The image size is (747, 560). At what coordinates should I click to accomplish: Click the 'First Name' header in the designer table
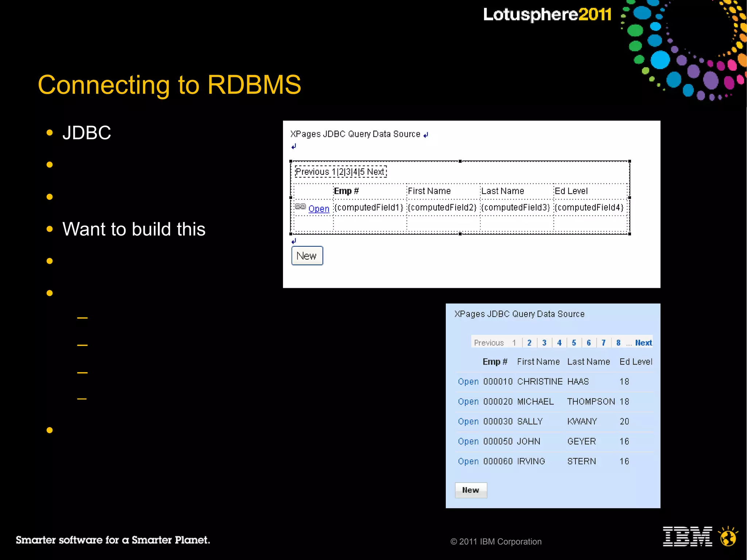429,191
